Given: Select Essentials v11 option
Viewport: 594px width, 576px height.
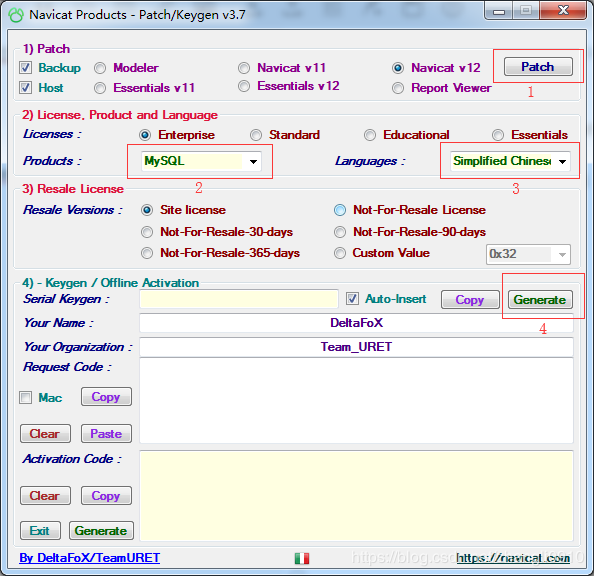Looking at the screenshot, I should point(100,88).
